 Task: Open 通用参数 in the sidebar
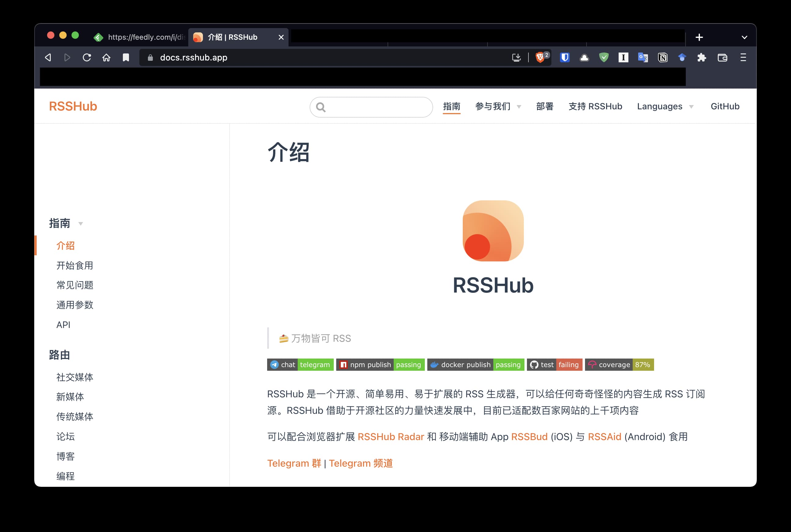pos(75,305)
